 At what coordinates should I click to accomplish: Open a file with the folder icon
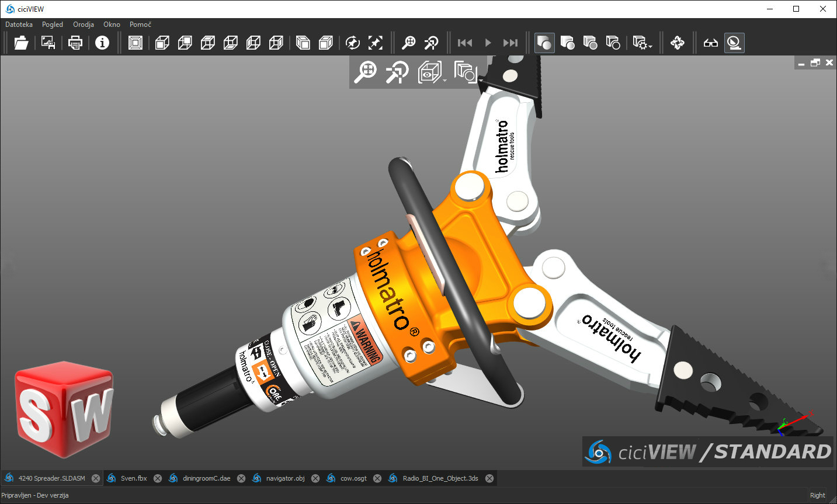point(21,43)
